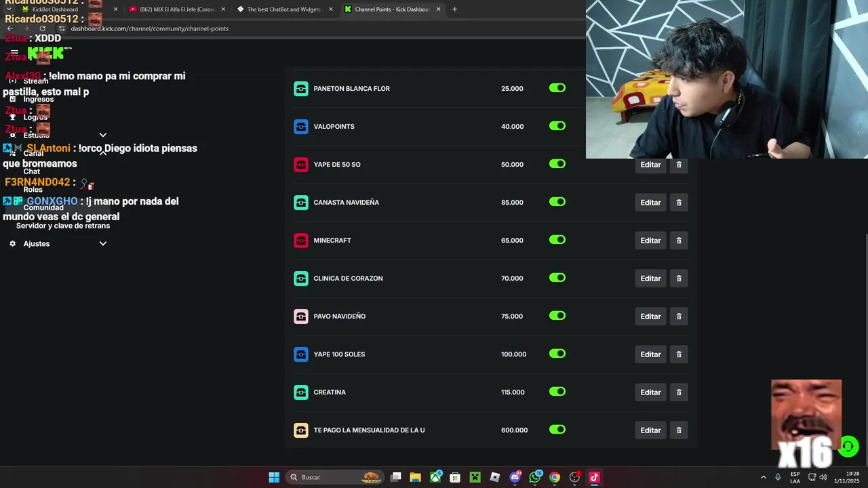Image resolution: width=868 pixels, height=488 pixels.
Task: Click the Windows taskbar Buscar search box
Action: (334, 477)
